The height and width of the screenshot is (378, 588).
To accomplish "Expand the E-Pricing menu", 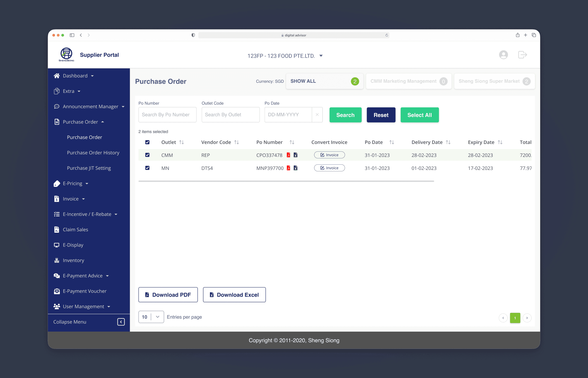I will pyautogui.click(x=87, y=184).
